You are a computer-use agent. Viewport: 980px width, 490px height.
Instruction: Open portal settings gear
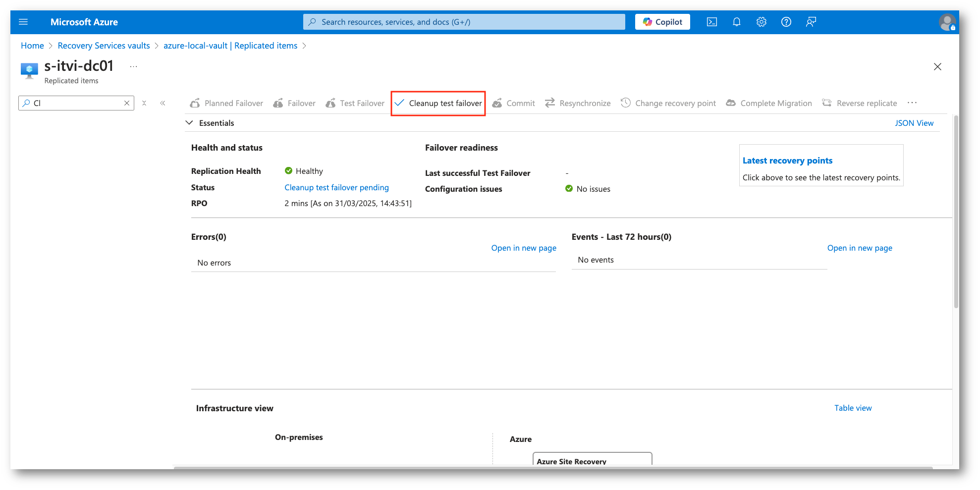[761, 22]
